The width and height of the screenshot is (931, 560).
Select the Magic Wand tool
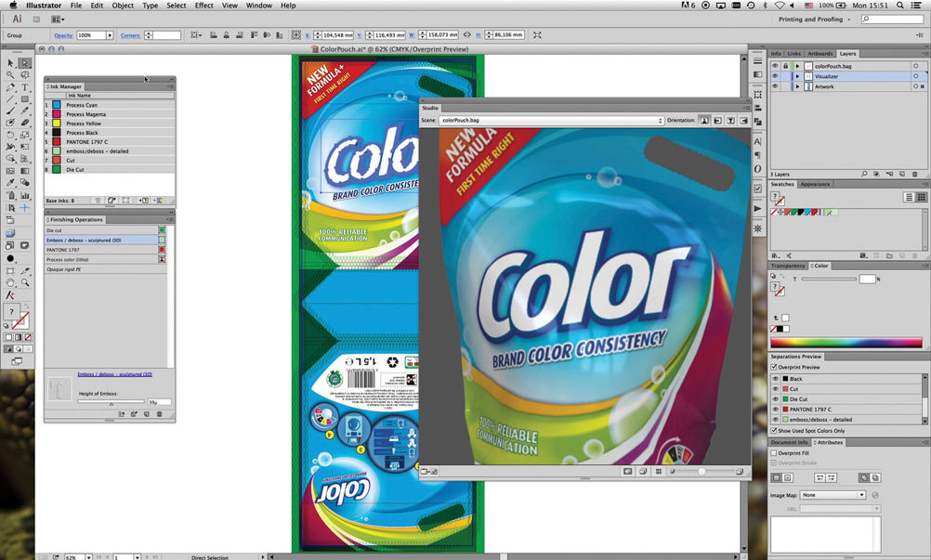pos(10,75)
